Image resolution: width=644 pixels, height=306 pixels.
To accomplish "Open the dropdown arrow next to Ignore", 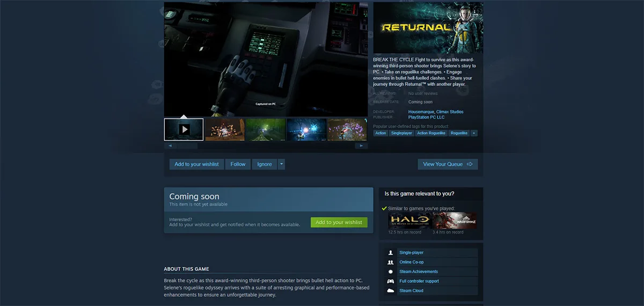I will (281, 164).
